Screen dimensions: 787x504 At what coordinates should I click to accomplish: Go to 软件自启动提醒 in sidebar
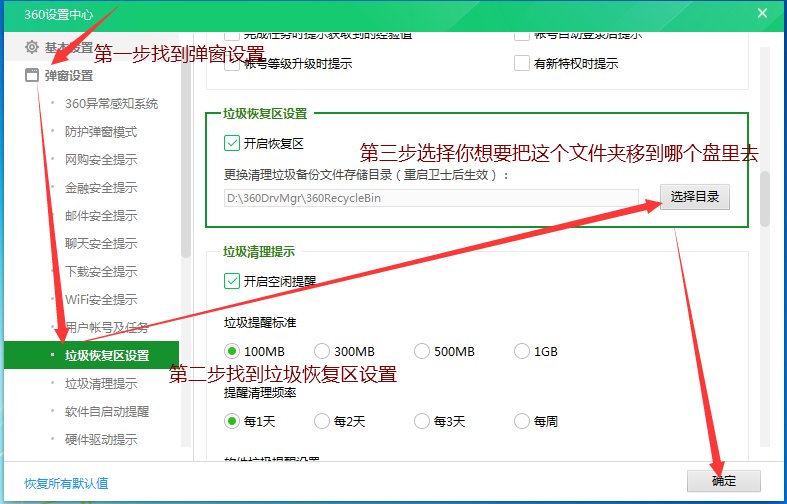coord(107,412)
